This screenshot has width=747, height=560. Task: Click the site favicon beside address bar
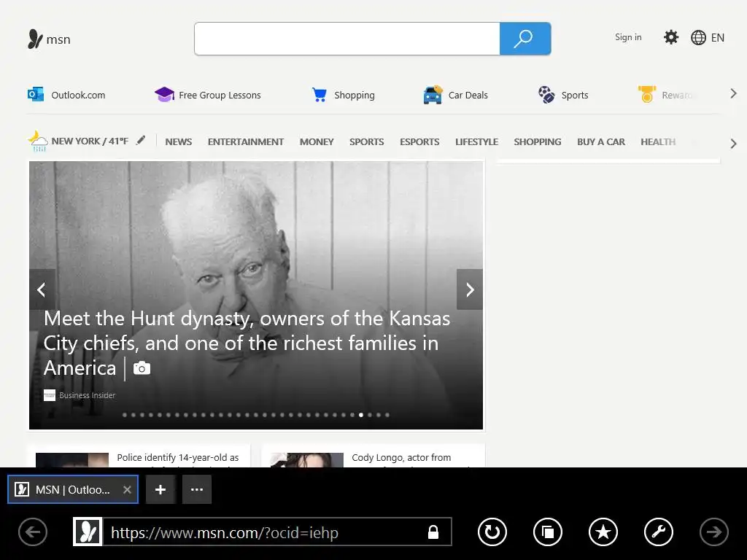[x=88, y=532]
